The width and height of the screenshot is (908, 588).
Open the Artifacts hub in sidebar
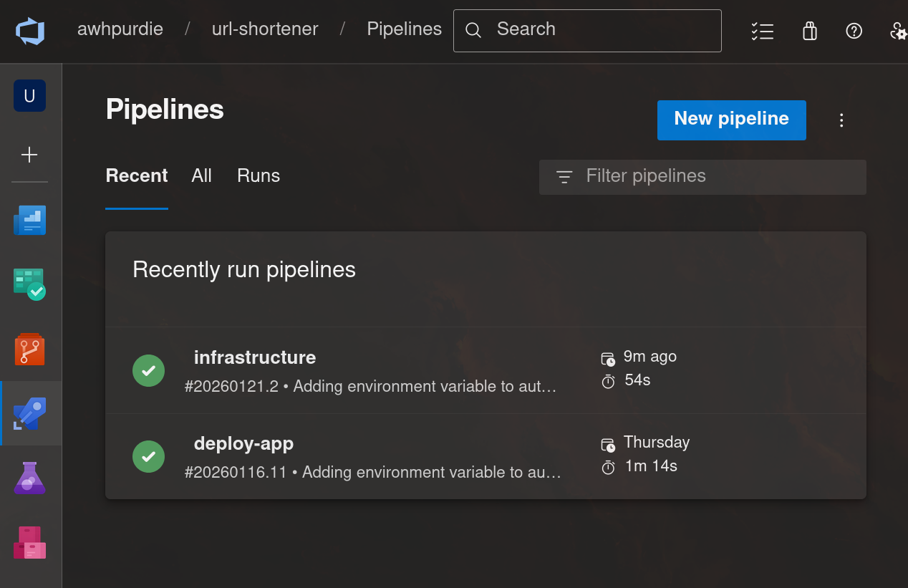coord(29,542)
